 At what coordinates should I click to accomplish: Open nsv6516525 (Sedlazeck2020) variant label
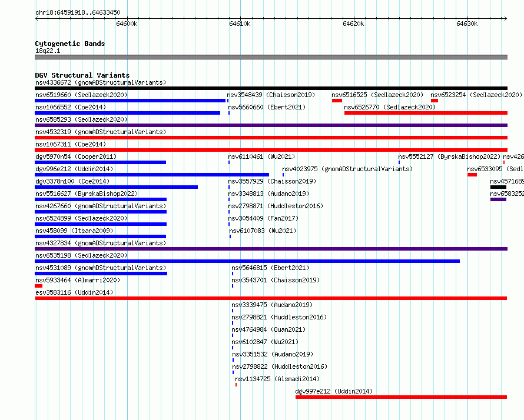tap(377, 95)
